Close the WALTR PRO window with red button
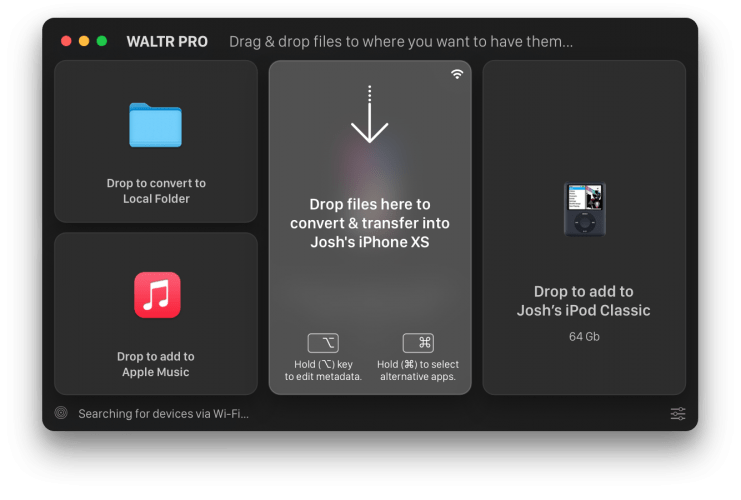Image resolution: width=741 pixels, height=500 pixels. (x=66, y=41)
